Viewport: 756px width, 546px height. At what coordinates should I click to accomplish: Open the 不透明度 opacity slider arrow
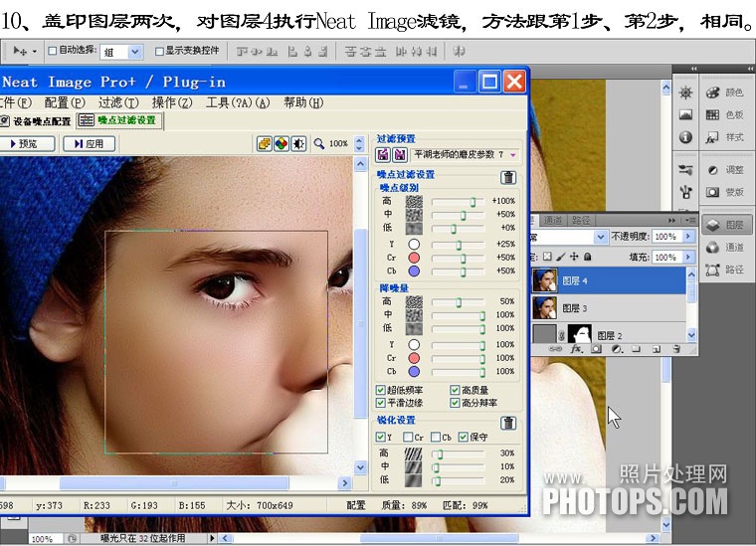[688, 236]
